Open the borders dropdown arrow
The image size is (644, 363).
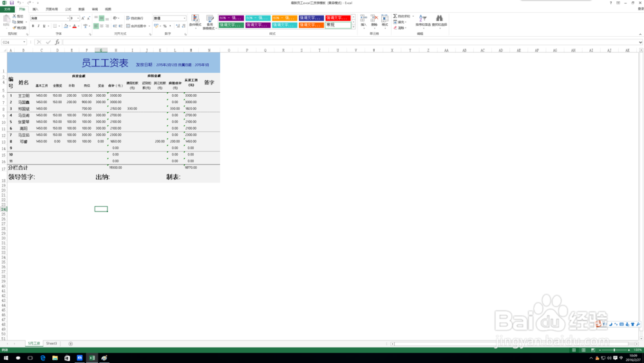(x=59, y=26)
